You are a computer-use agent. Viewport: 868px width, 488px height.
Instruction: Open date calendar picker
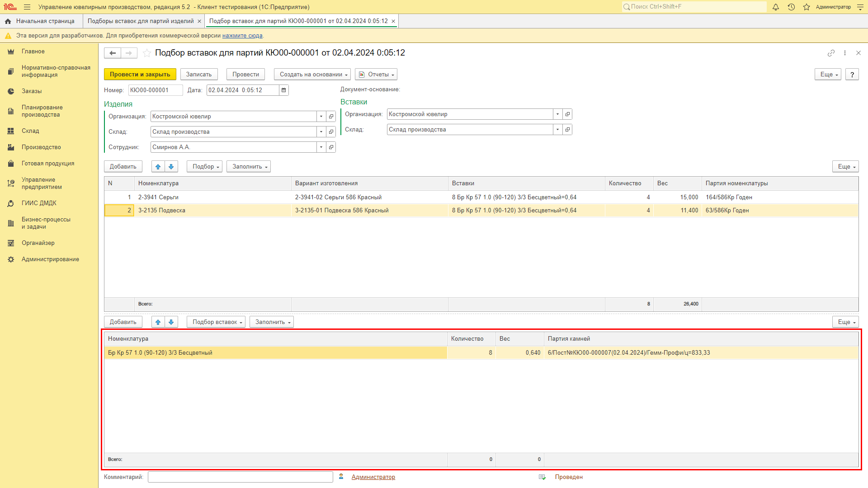pos(284,90)
